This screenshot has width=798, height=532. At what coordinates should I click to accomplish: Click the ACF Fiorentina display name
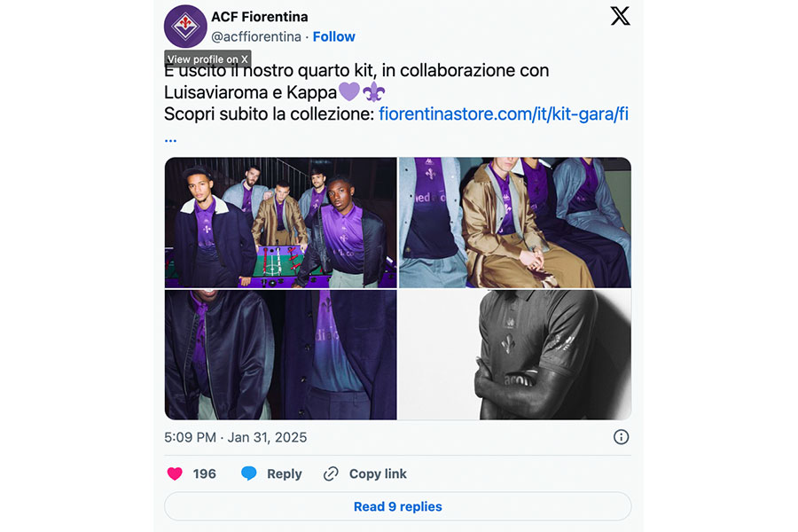click(x=260, y=17)
